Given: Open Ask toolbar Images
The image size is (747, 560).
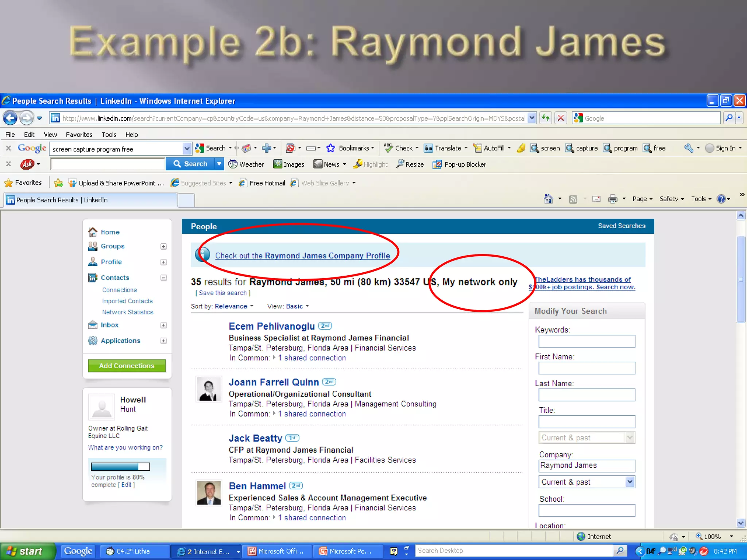Looking at the screenshot, I should [x=289, y=164].
